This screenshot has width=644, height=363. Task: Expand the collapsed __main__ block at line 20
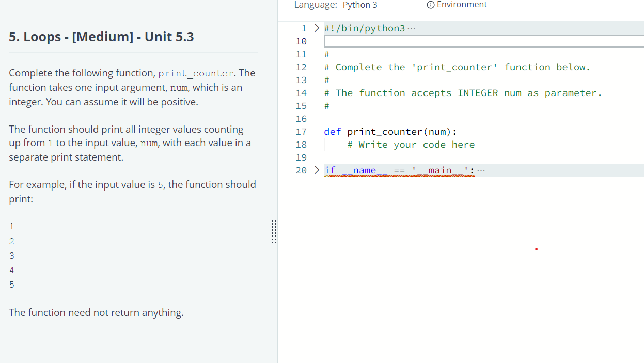pos(316,169)
